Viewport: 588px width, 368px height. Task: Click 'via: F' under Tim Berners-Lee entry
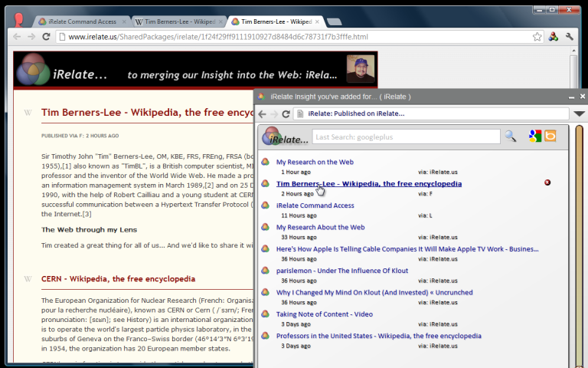425,194
